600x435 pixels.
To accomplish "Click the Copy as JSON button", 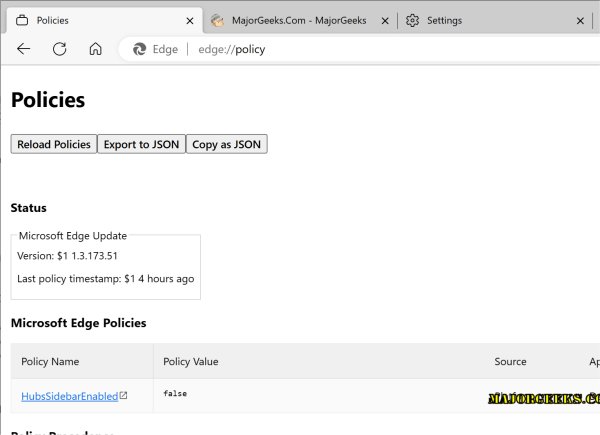I will click(227, 144).
